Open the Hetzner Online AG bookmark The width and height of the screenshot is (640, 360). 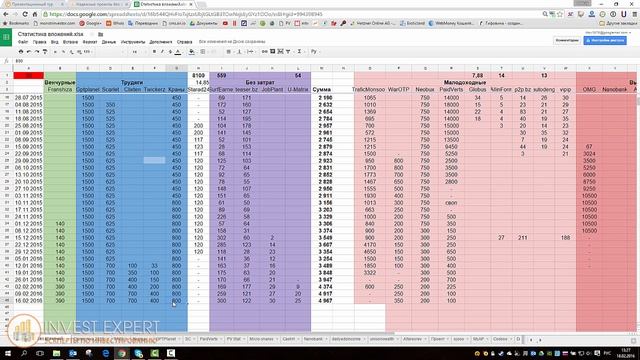tap(373, 23)
